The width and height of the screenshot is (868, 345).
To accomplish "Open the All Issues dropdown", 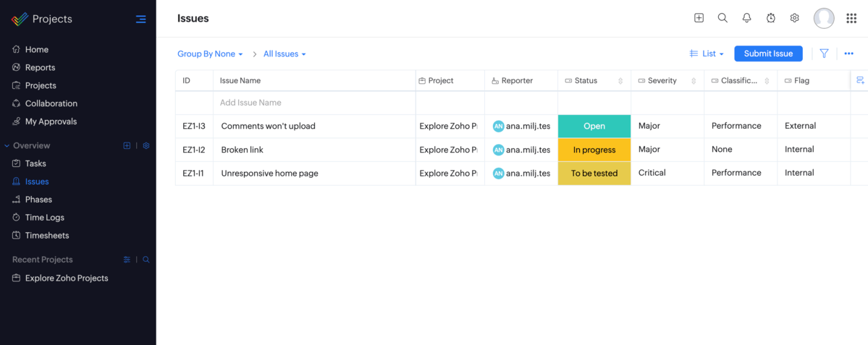I will click(x=285, y=54).
